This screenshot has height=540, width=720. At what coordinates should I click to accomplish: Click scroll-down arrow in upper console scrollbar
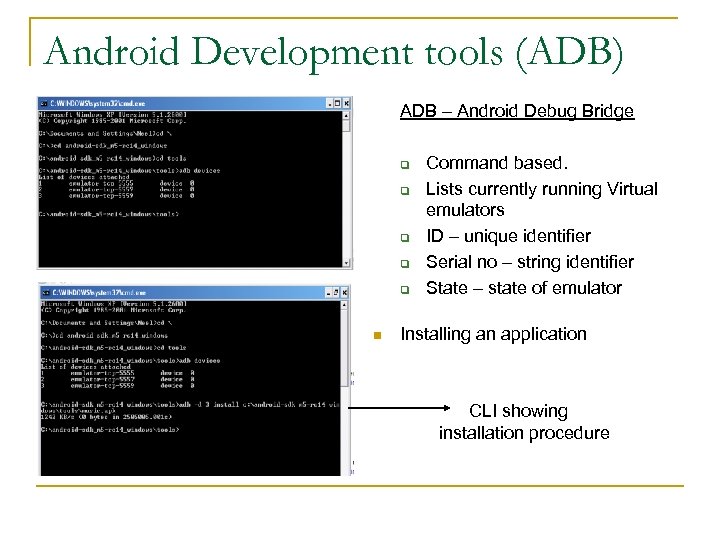pos(346,263)
